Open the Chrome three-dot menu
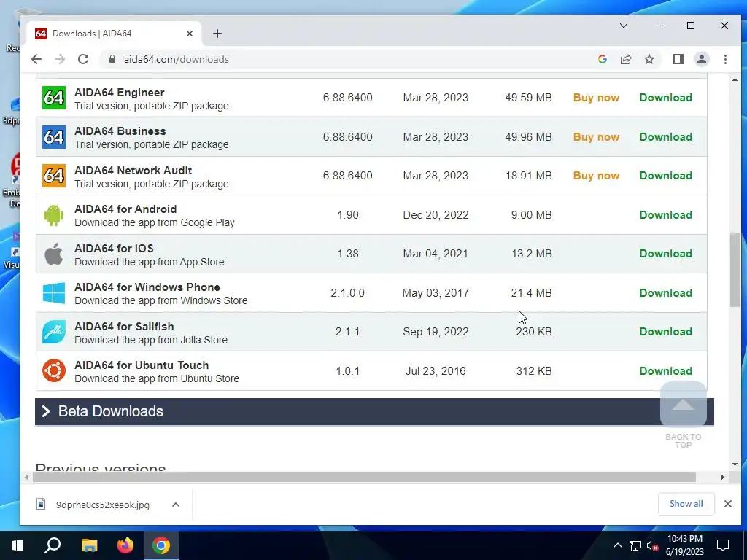Image resolution: width=747 pixels, height=560 pixels. [x=725, y=59]
